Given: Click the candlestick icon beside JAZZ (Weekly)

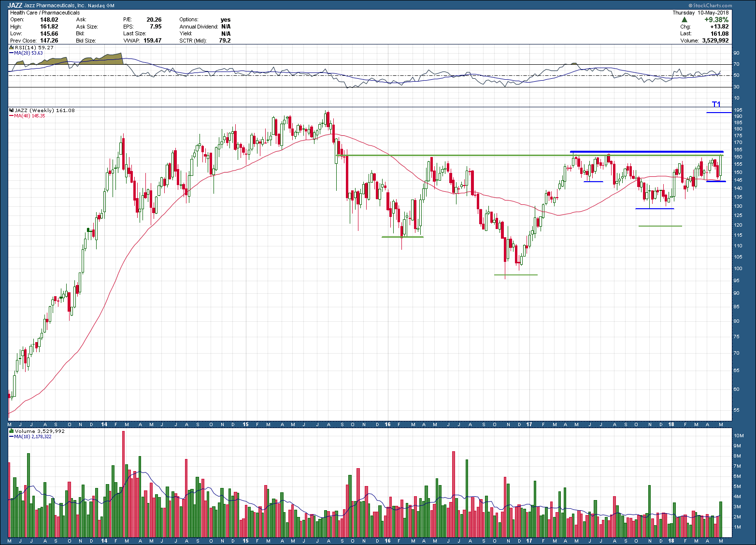Looking at the screenshot, I should (11, 111).
